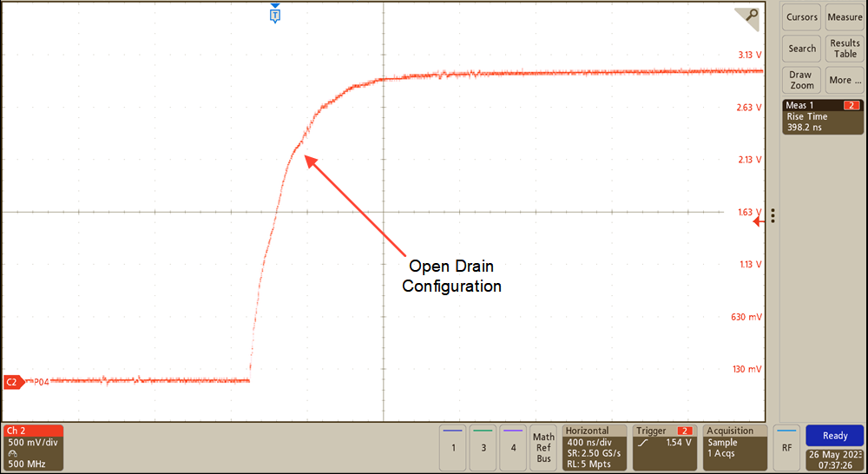This screenshot has width=868, height=474.
Task: Activate Draw Zoom box
Action: (802, 80)
